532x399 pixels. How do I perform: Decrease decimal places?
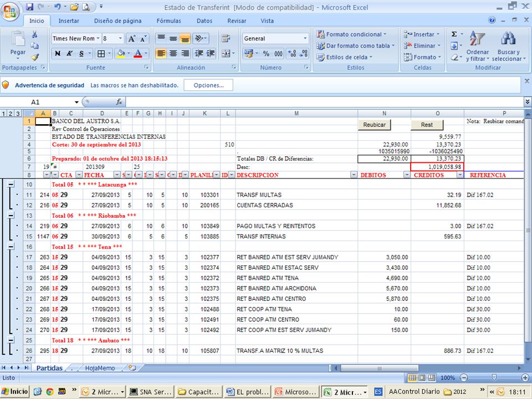click(x=304, y=53)
